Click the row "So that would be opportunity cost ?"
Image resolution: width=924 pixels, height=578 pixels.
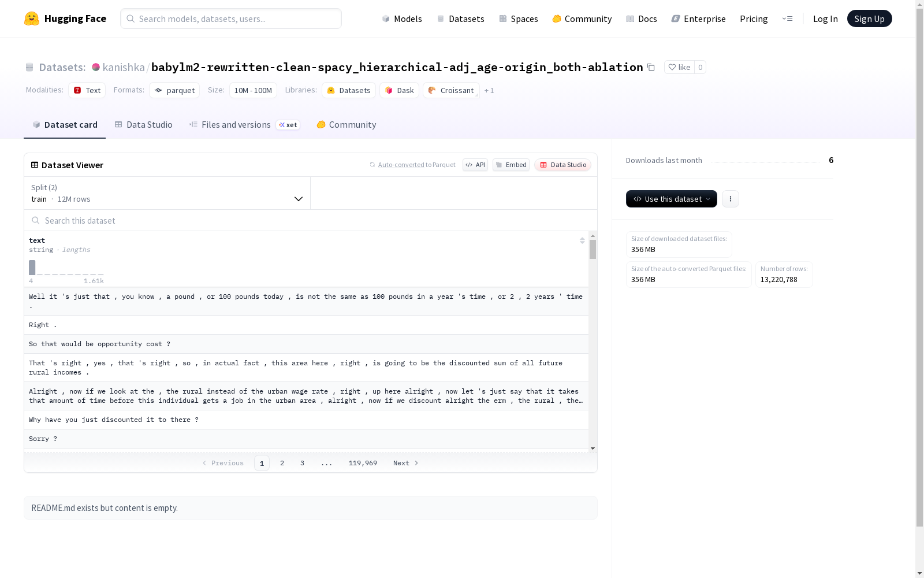coord(306,344)
